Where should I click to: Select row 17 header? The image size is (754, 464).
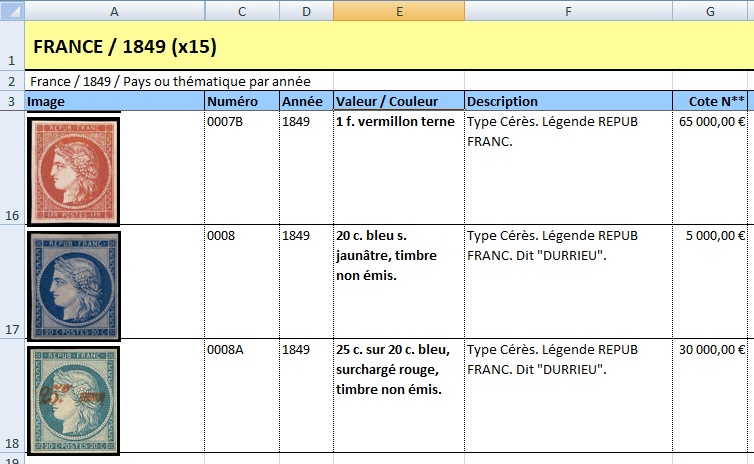click(12, 282)
